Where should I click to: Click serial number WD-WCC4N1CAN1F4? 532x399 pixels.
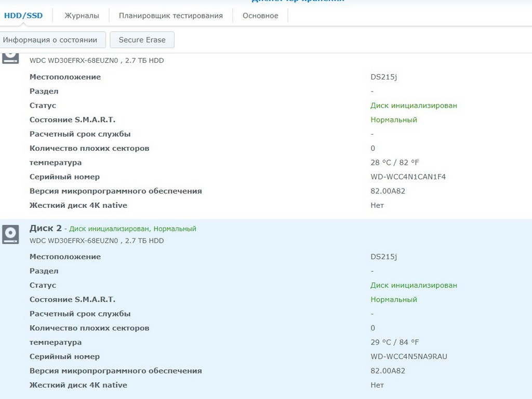(x=408, y=177)
